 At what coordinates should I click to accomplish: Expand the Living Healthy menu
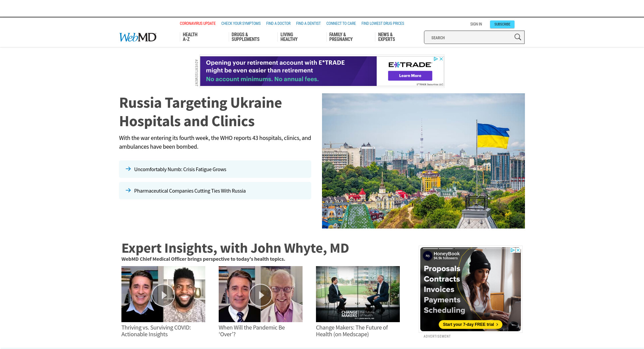[289, 37]
